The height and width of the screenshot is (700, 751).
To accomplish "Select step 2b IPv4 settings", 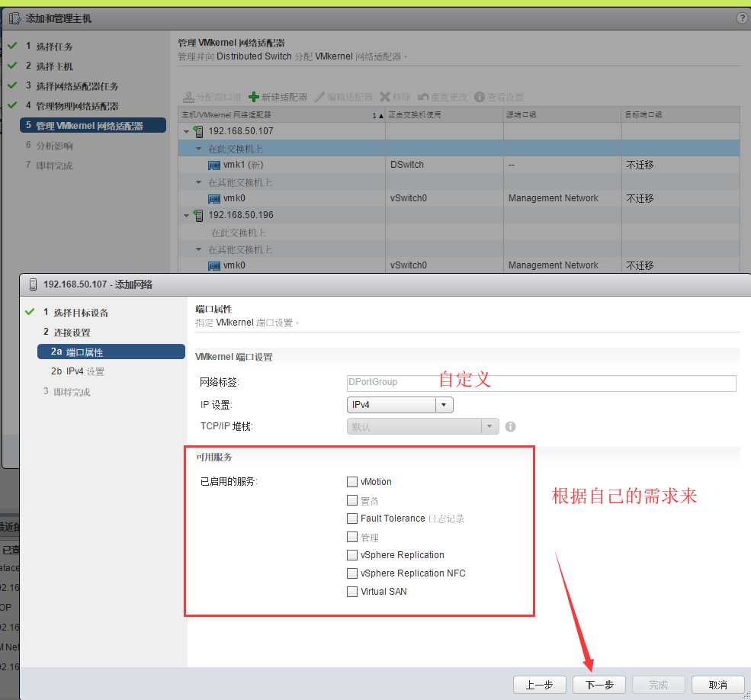I will tap(78, 371).
